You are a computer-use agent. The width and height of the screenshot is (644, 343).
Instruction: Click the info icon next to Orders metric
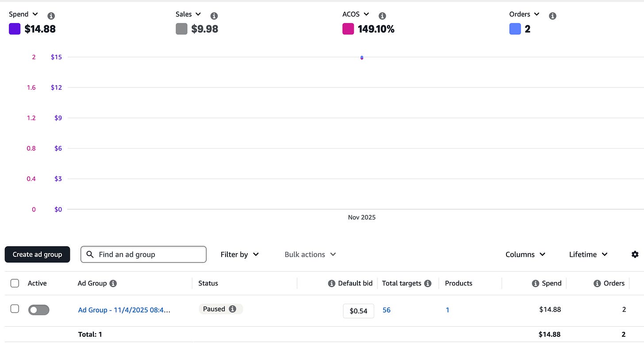click(x=552, y=16)
